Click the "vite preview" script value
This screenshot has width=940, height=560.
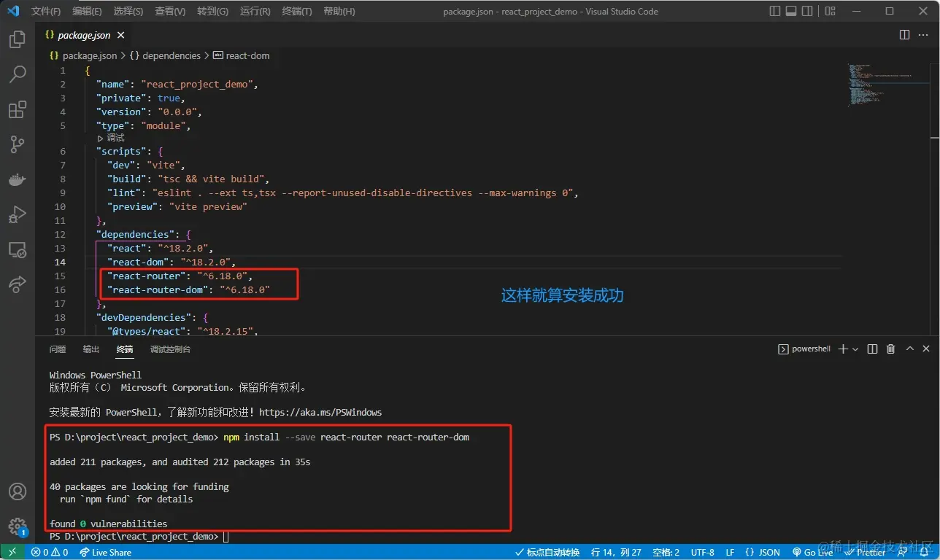(208, 206)
